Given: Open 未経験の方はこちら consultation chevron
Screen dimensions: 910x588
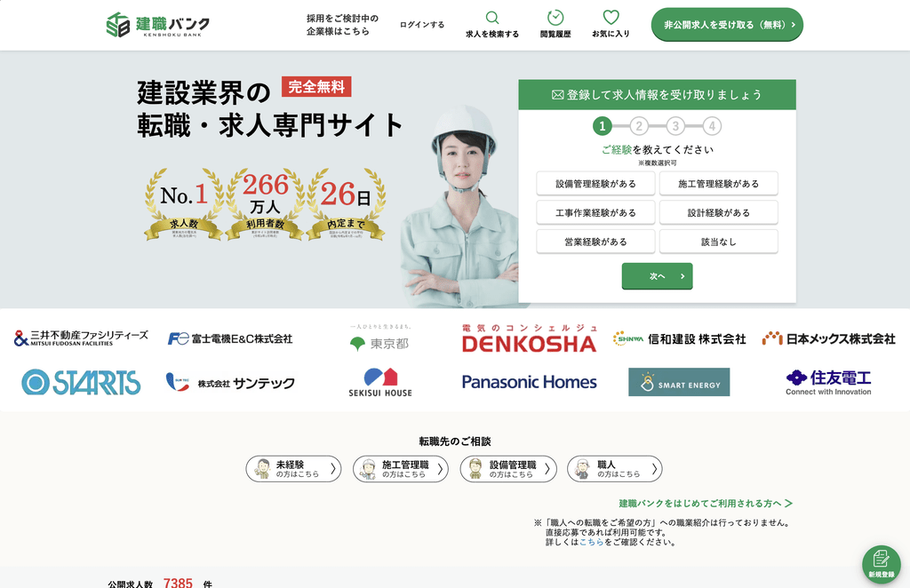Looking at the screenshot, I should (333, 469).
